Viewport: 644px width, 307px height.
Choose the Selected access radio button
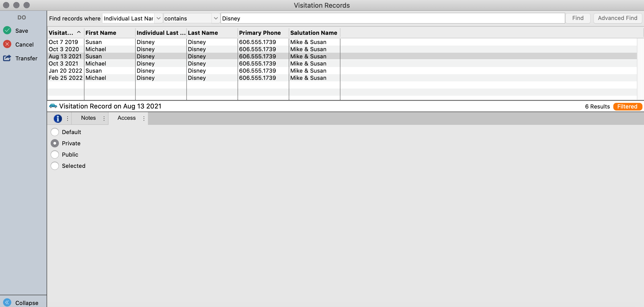pos(55,166)
